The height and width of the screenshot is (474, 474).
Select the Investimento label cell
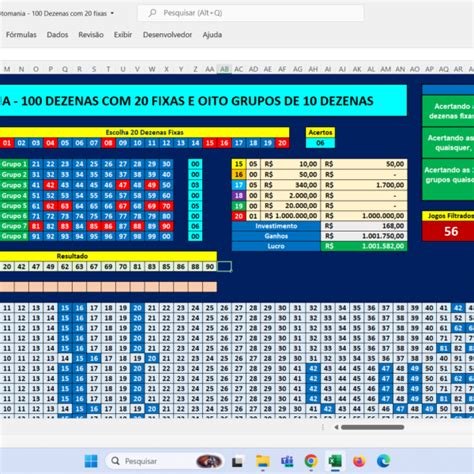pos(276,226)
